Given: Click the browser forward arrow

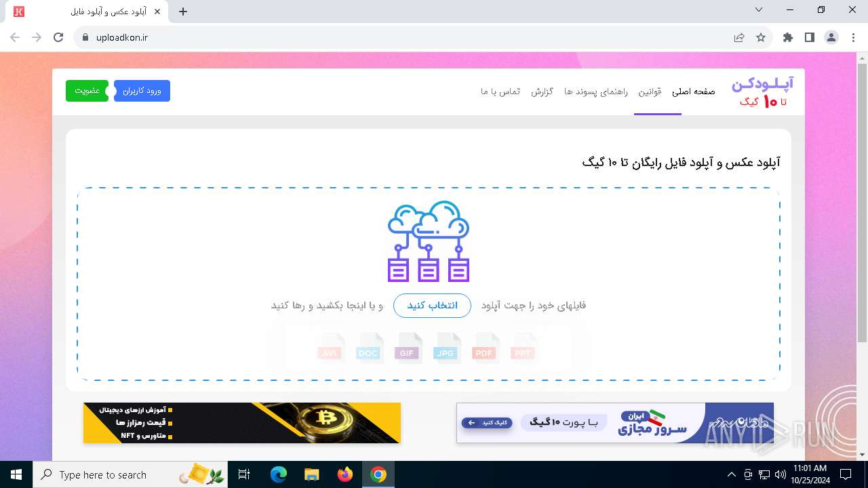Looking at the screenshot, I should tap(37, 38).
